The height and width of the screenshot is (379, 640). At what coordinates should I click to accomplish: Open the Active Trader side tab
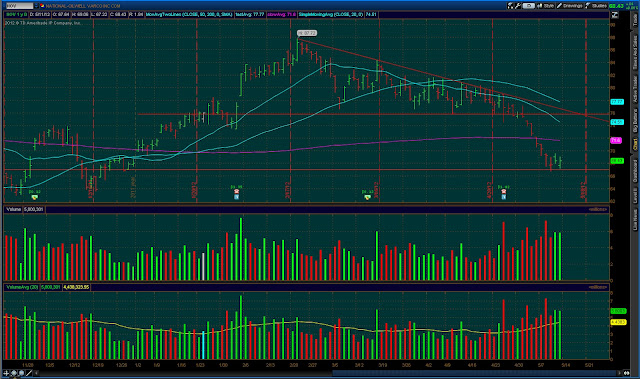coord(635,89)
